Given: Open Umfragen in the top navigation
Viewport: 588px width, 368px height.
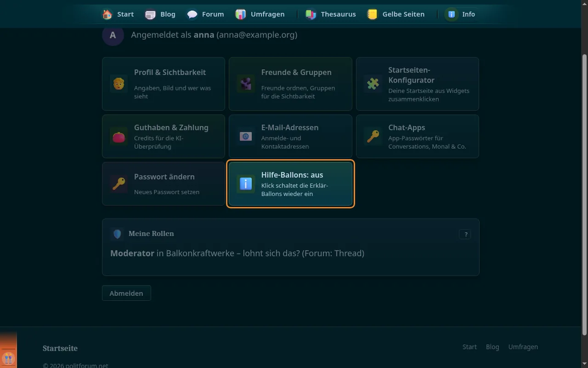Looking at the screenshot, I should (267, 14).
